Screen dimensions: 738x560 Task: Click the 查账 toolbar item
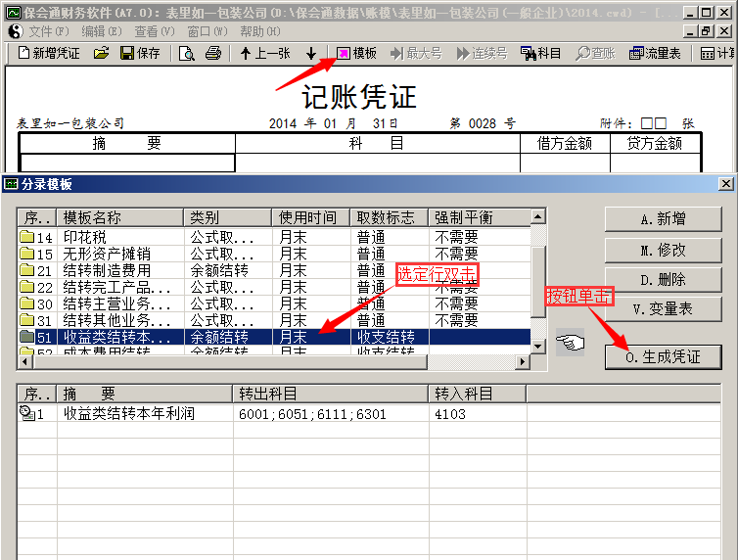point(595,53)
